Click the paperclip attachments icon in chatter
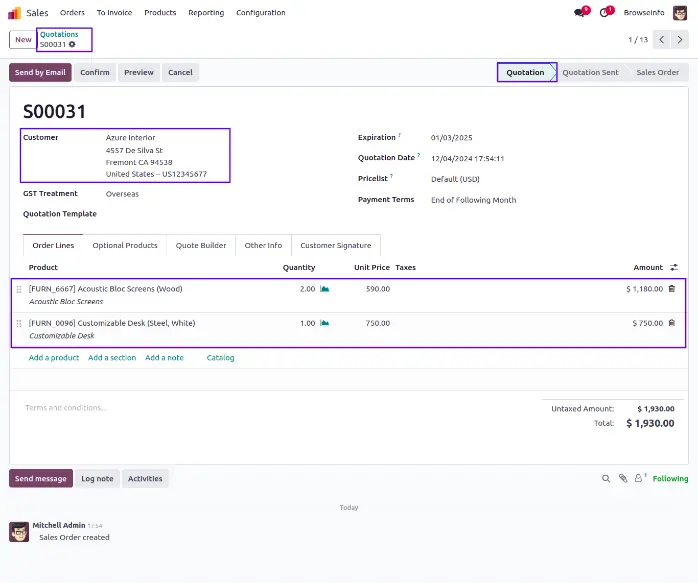Image resolution: width=698 pixels, height=584 pixels. [x=622, y=479]
